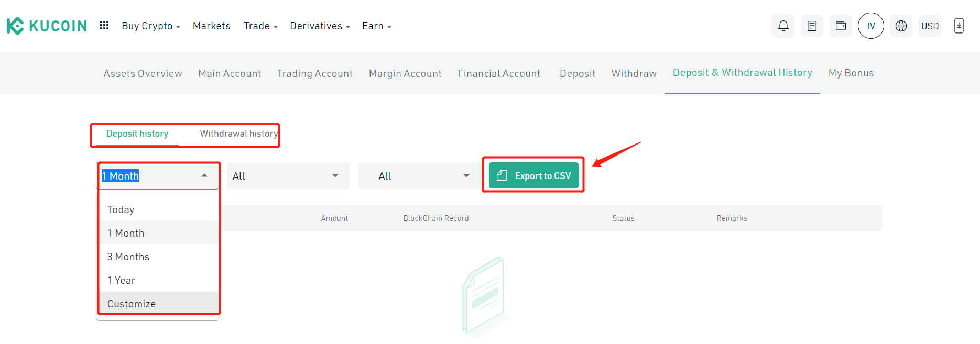Expand the Derivatives menu
Viewport: 980px width, 344px height.
(320, 26)
